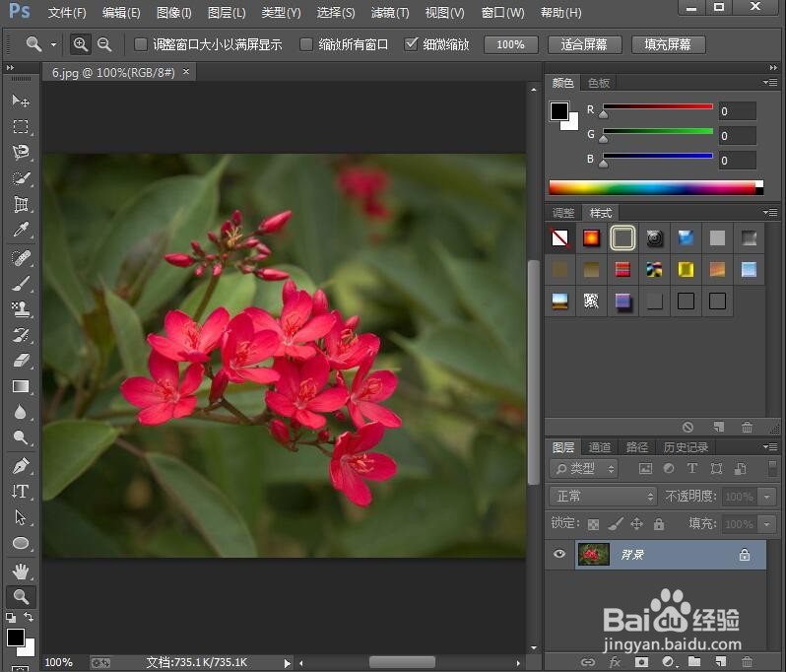Toggle resize window to fit checkbox
Image resolution: width=786 pixels, height=672 pixels.
(141, 44)
